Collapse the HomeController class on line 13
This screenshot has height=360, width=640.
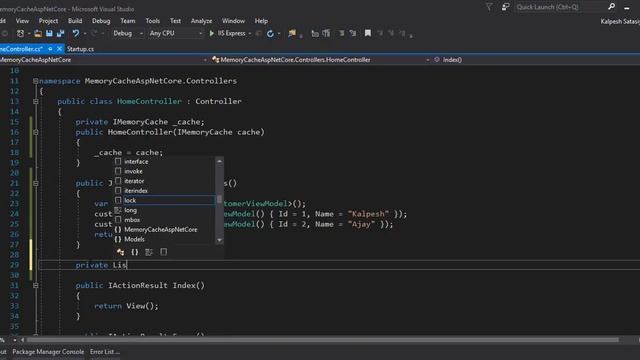(x=36, y=101)
